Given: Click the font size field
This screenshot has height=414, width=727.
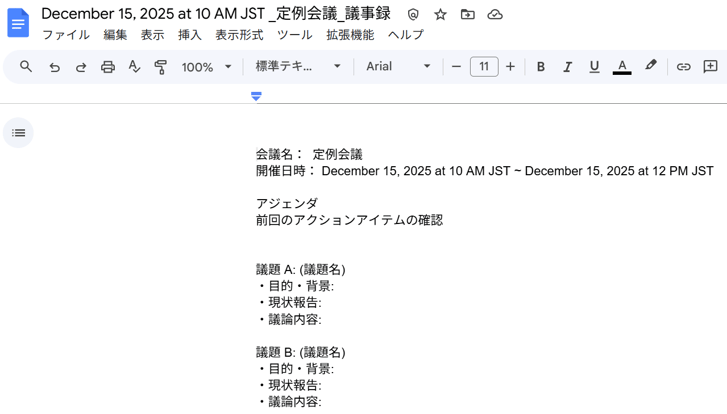Looking at the screenshot, I should point(484,67).
